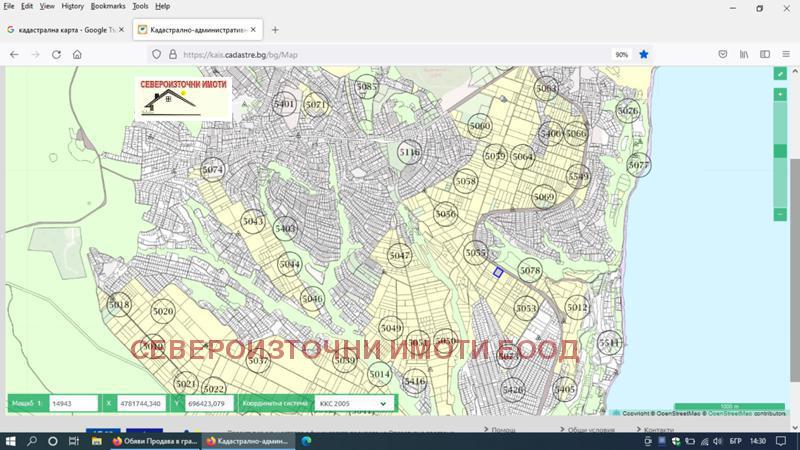The width and height of the screenshot is (800, 450).
Task: Open a new browser tab
Action: [275, 30]
